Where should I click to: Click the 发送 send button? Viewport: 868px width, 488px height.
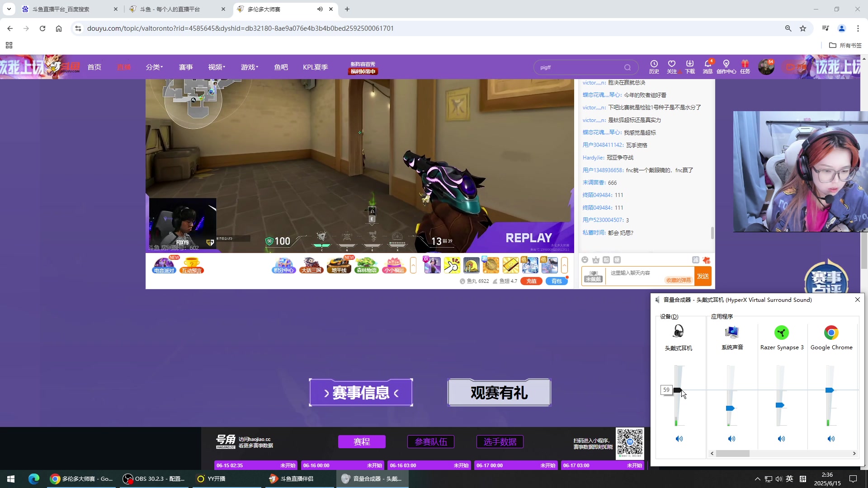tap(703, 276)
